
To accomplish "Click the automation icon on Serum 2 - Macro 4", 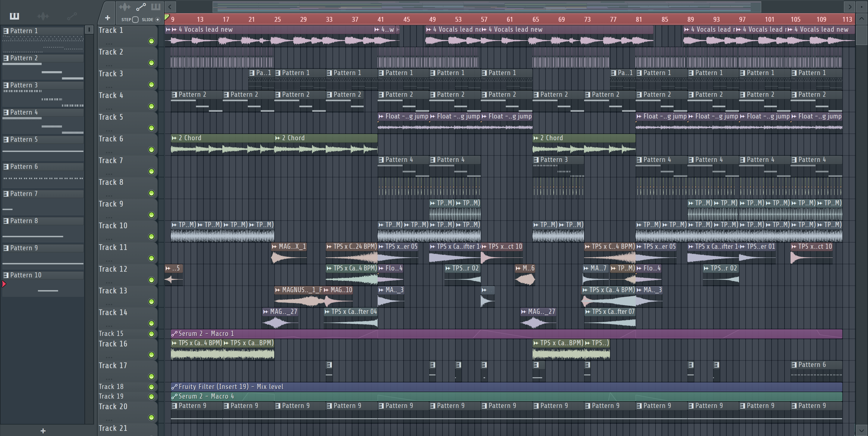I will point(174,397).
